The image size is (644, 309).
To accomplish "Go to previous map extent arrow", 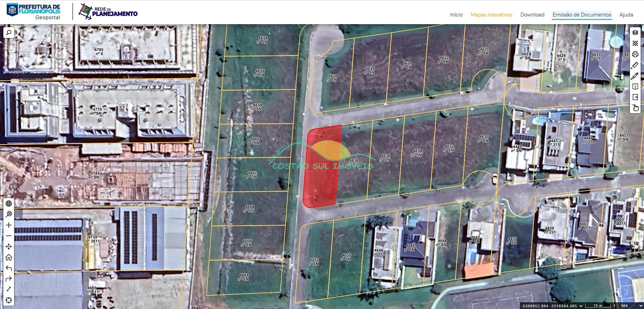I will [x=9, y=268].
